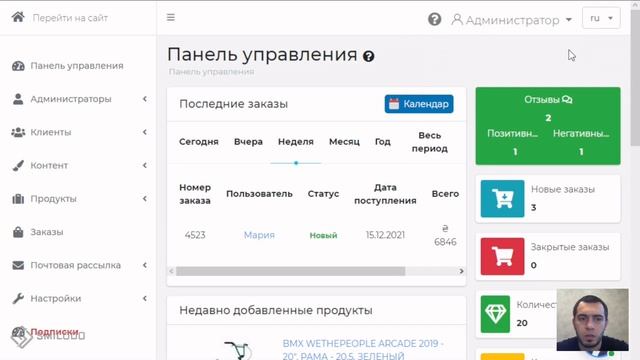This screenshot has width=640, height=360.
Task: Click the webcam video thumbnail
Action: [592, 320]
